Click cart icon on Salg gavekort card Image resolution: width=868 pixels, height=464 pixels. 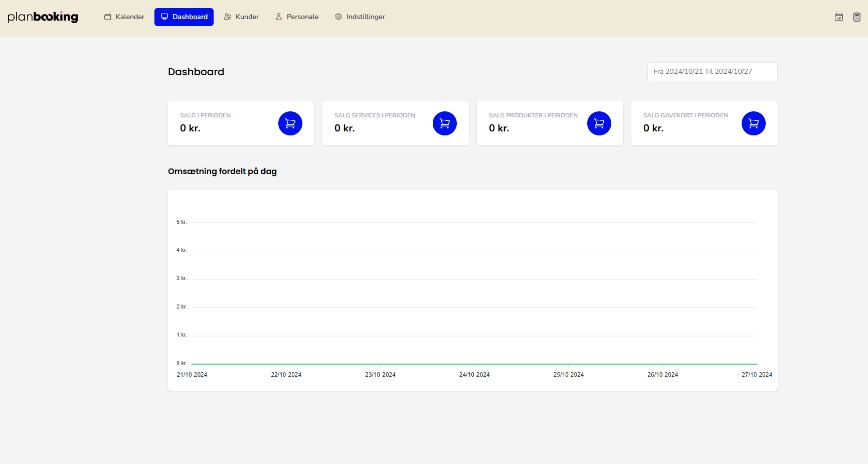[753, 123]
